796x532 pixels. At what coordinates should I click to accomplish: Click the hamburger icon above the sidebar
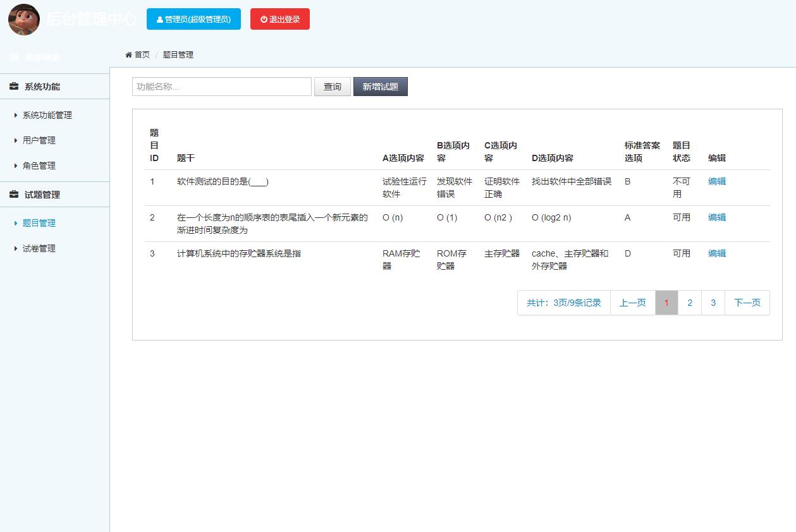(x=14, y=56)
